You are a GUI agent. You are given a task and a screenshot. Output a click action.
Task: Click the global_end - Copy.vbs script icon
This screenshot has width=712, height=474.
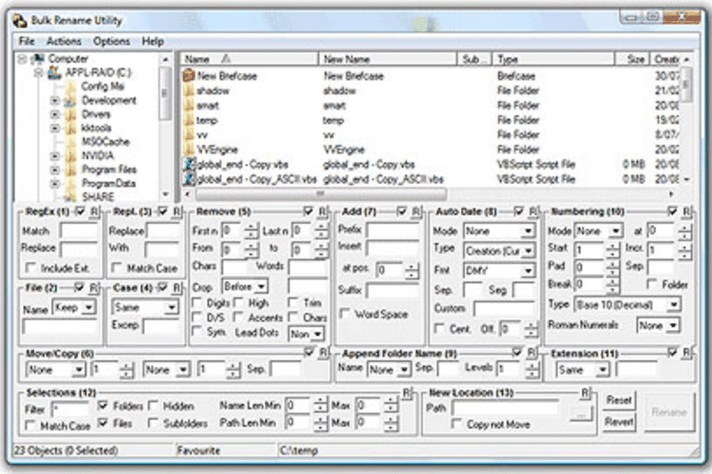pyautogui.click(x=189, y=163)
